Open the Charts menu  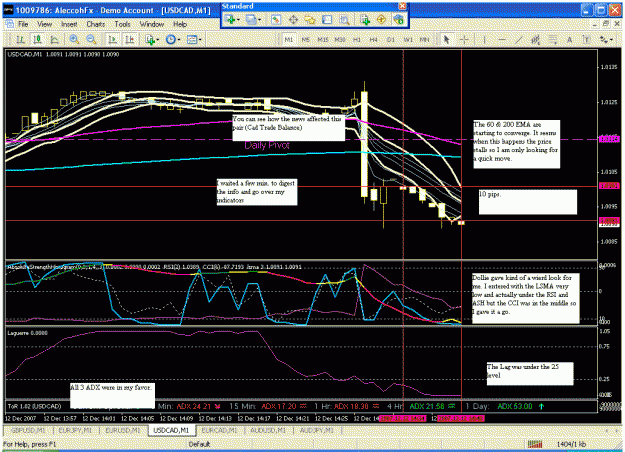click(x=96, y=24)
